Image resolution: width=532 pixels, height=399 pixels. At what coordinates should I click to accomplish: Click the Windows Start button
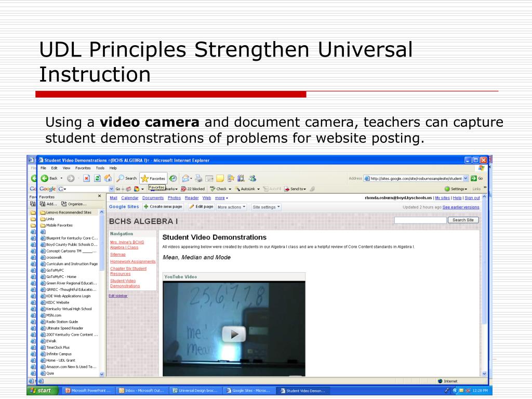click(x=41, y=391)
